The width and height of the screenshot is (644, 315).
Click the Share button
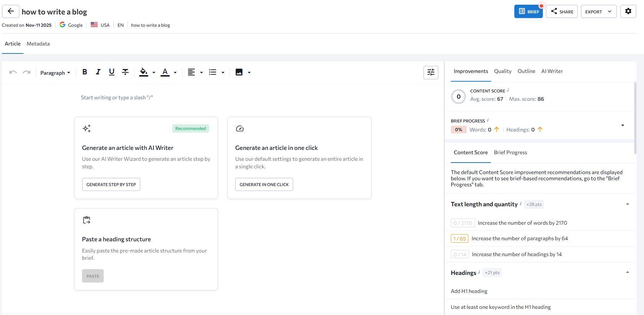[562, 12]
